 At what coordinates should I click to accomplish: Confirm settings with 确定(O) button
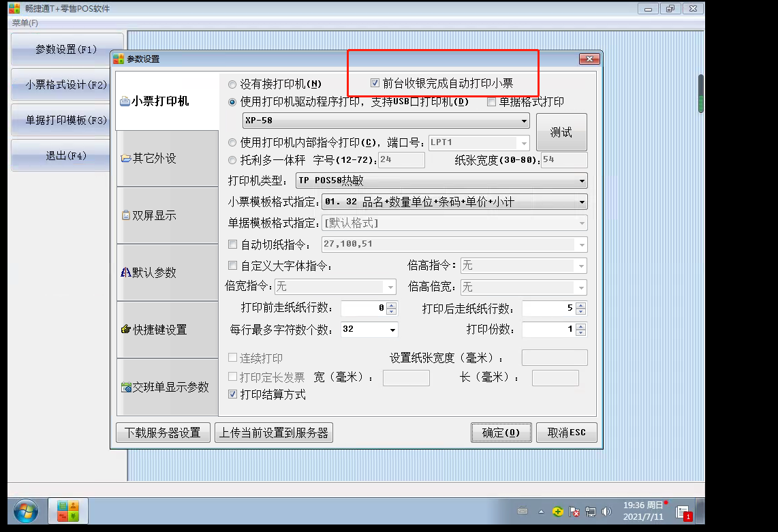pos(501,433)
